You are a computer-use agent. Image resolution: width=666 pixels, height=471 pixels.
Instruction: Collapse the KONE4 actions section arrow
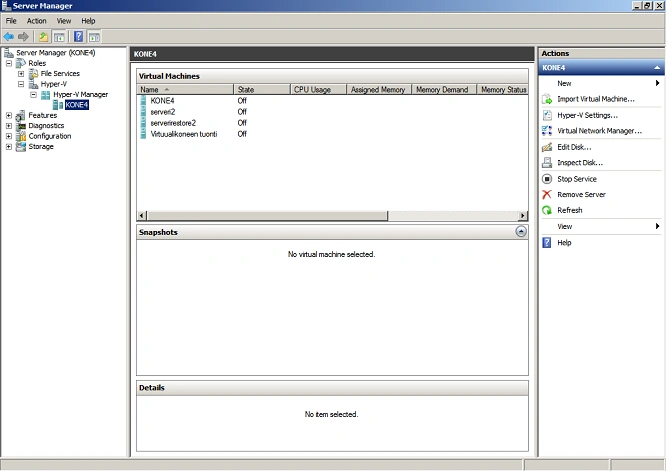tap(657, 68)
